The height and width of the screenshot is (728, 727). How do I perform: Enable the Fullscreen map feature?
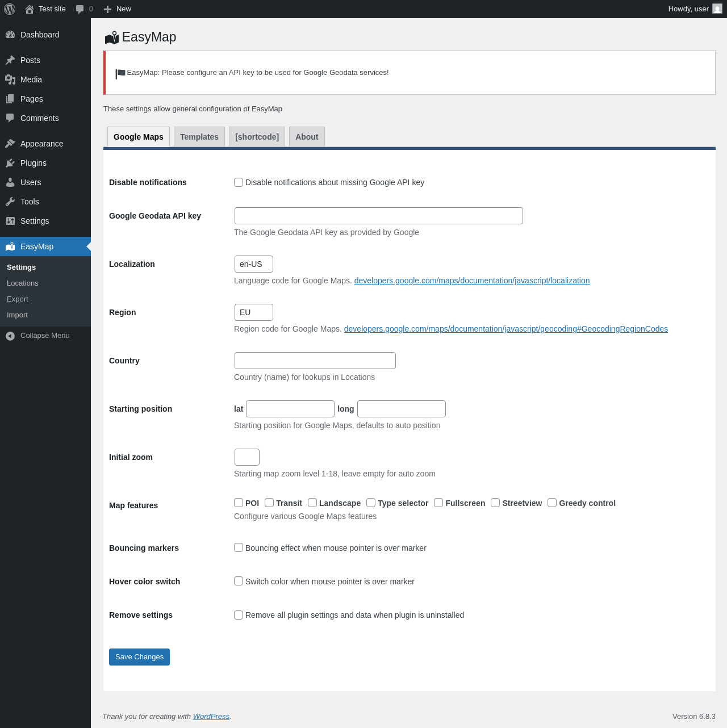tap(438, 503)
